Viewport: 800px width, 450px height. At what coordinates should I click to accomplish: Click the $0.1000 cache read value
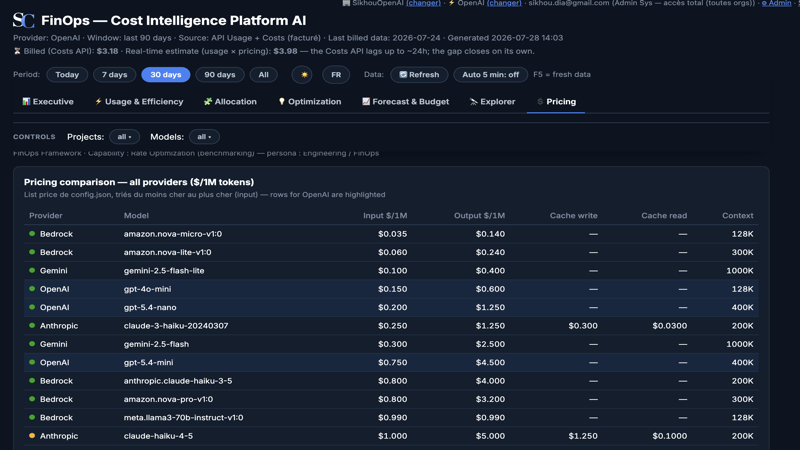click(x=669, y=436)
